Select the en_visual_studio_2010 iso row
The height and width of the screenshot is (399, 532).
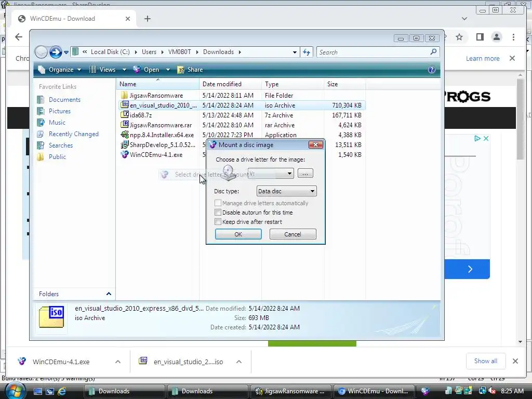(242, 105)
